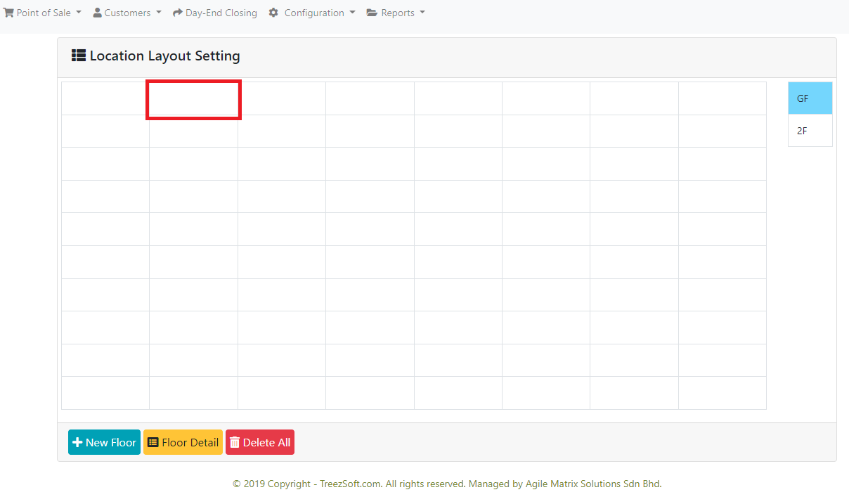Expand the Customers dropdown arrow

[158, 13]
